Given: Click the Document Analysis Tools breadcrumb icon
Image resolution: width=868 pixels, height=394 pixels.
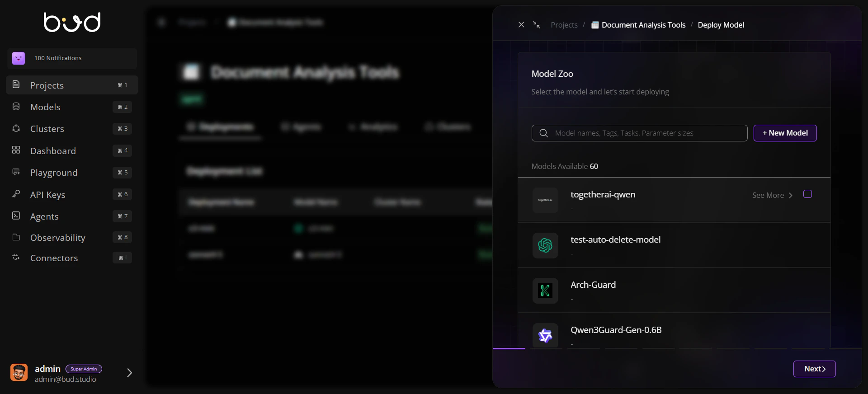Looking at the screenshot, I should (595, 25).
